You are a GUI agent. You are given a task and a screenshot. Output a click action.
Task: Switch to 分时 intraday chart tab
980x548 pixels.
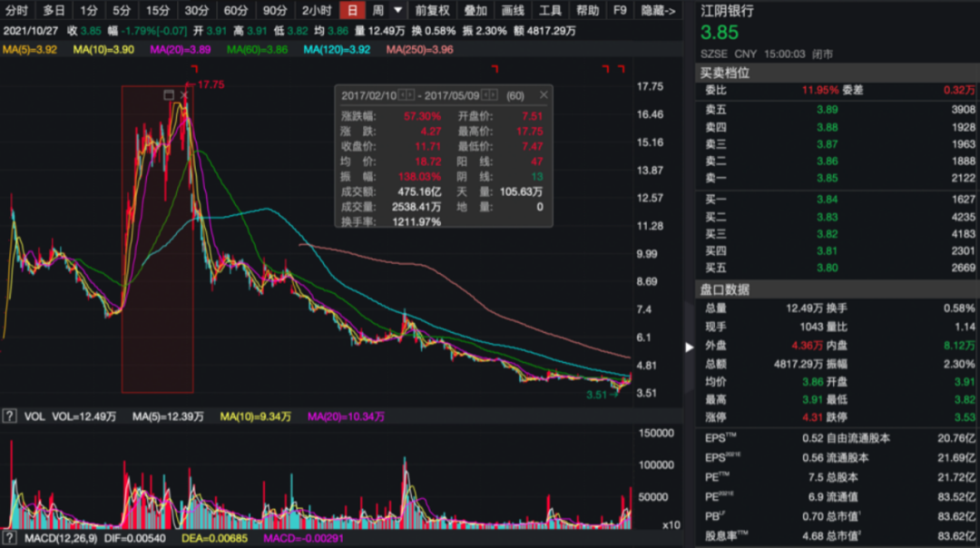(17, 10)
